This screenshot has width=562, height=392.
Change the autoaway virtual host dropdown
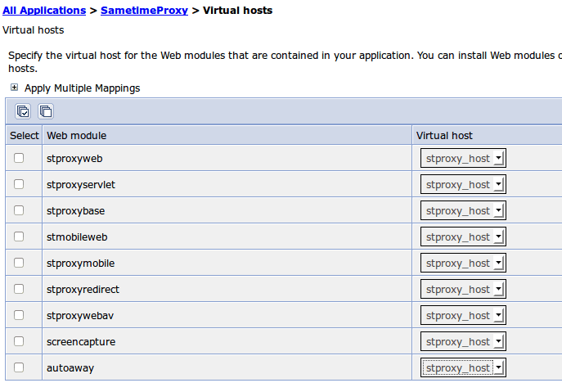point(463,367)
